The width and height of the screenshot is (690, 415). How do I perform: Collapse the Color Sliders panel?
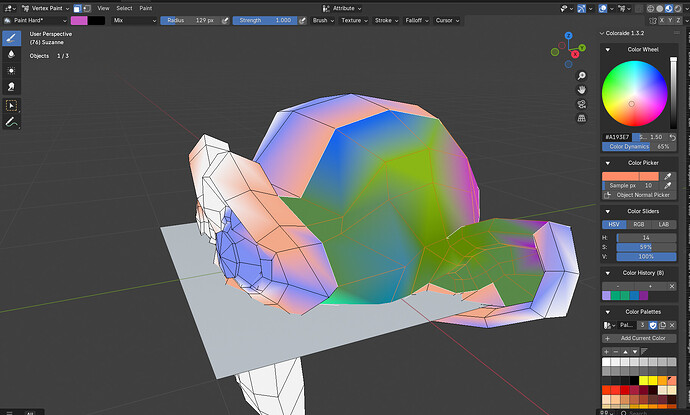[608, 211]
